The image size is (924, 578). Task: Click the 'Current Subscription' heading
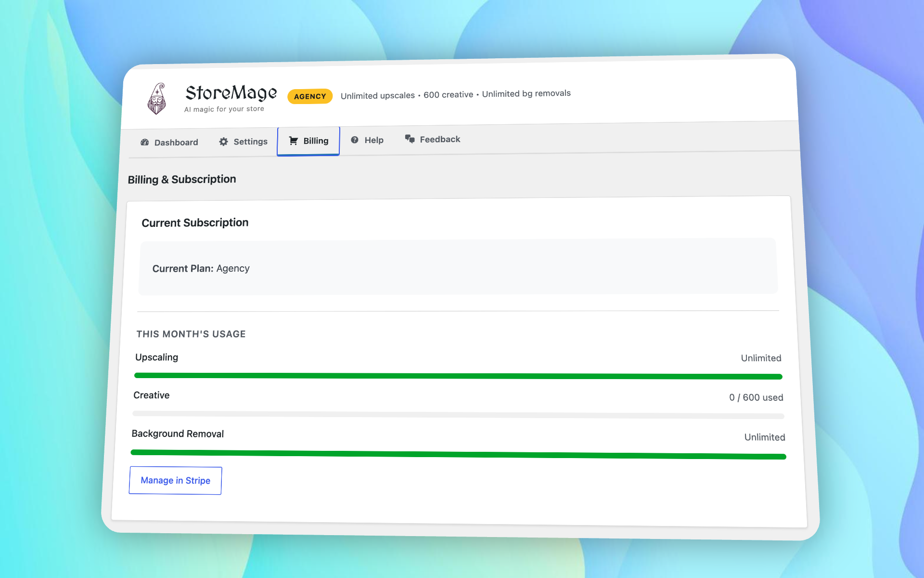pyautogui.click(x=195, y=223)
